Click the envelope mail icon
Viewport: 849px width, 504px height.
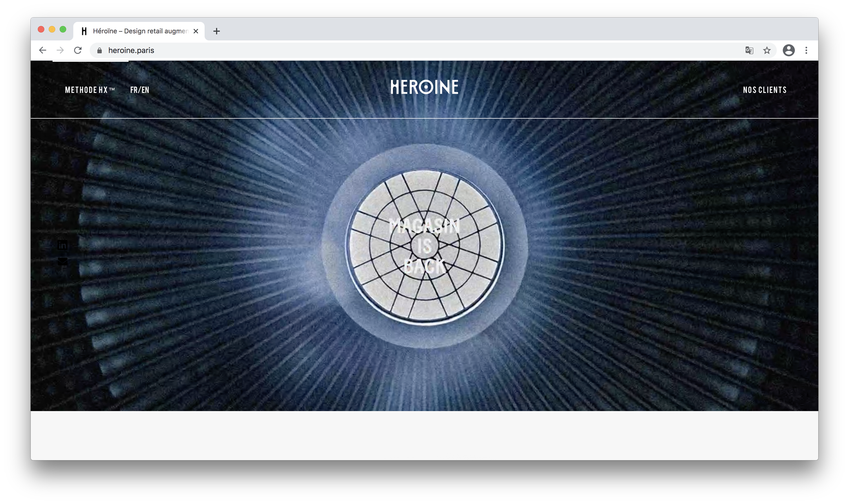pyautogui.click(x=63, y=261)
